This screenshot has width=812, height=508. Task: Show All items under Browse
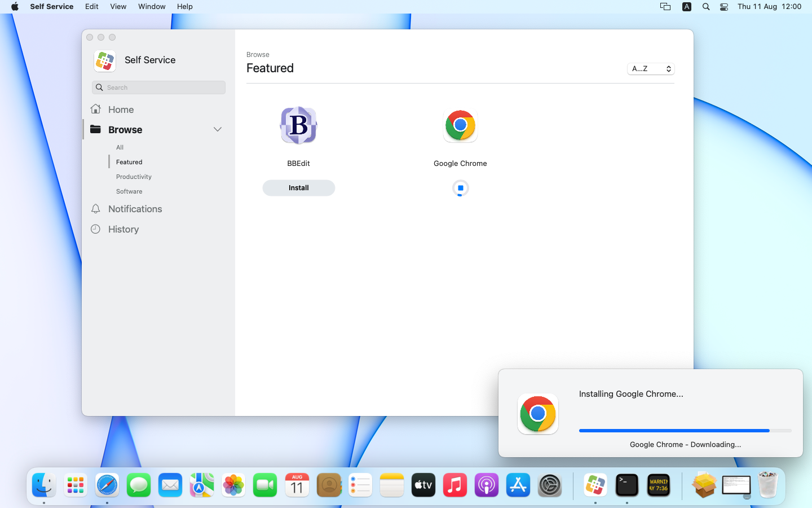click(x=120, y=147)
